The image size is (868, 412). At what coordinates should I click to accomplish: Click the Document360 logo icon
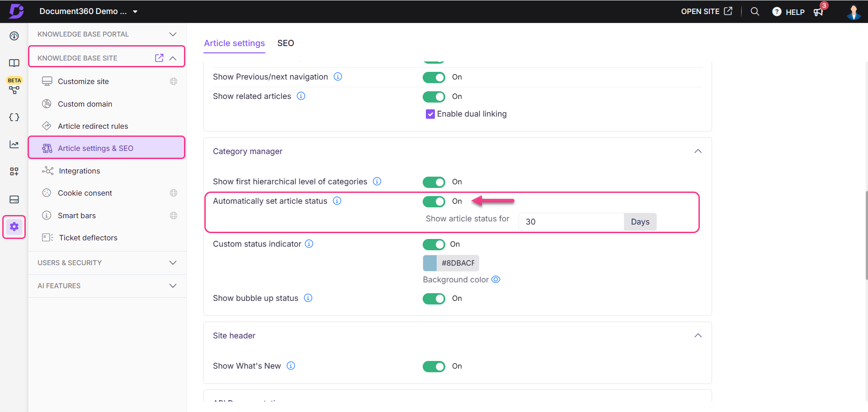[x=16, y=11]
